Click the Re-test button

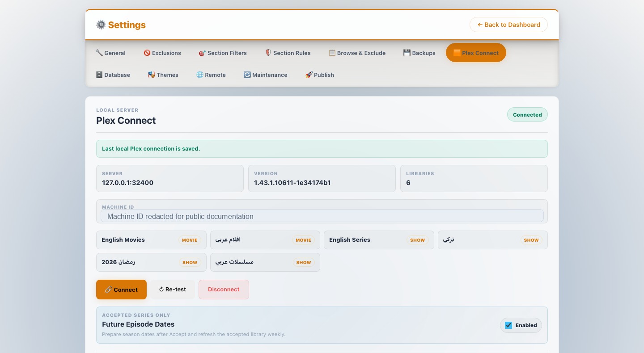[173, 290]
